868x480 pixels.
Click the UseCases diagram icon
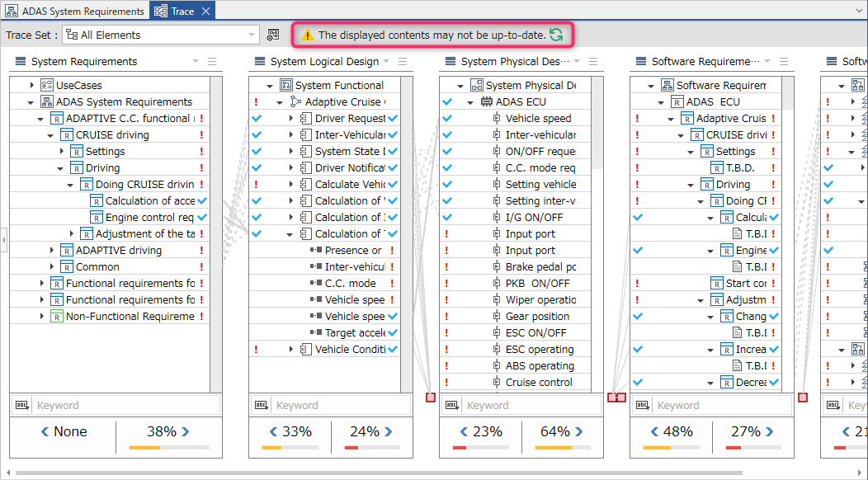47,85
